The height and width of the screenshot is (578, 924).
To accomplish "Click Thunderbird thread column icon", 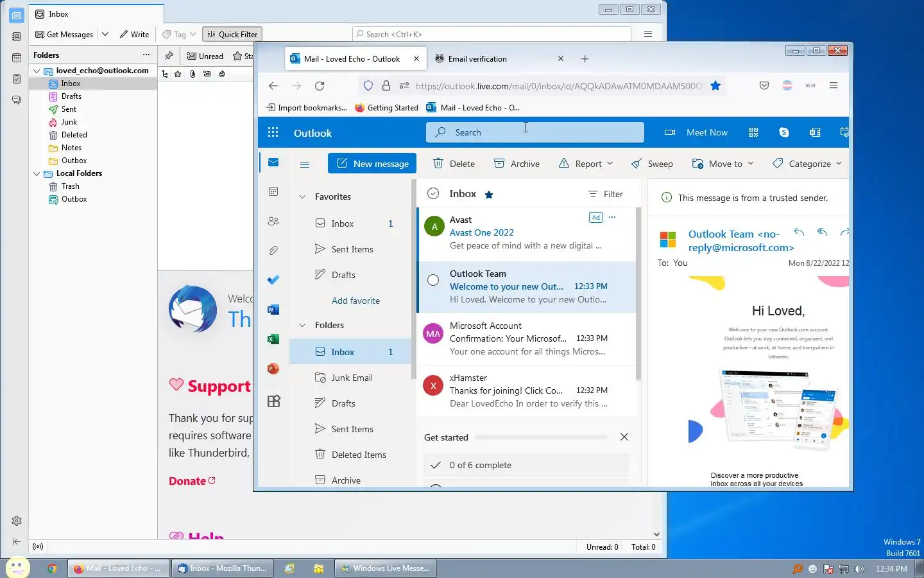I will 165,74.
